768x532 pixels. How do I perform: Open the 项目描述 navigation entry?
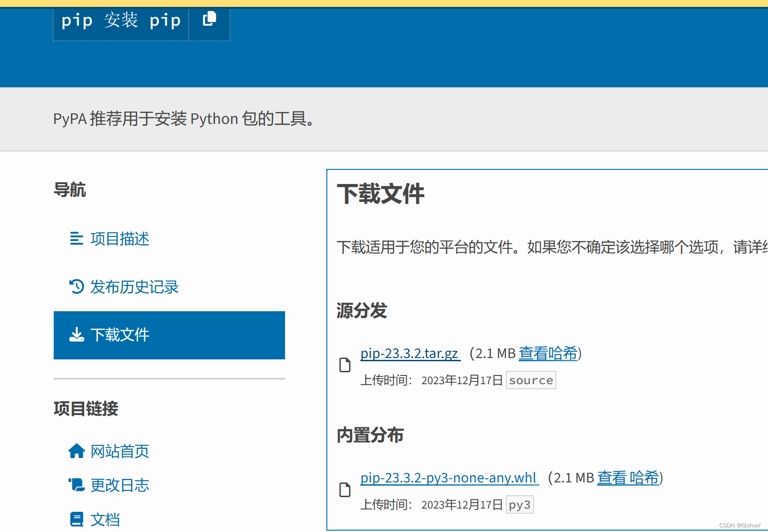[119, 239]
